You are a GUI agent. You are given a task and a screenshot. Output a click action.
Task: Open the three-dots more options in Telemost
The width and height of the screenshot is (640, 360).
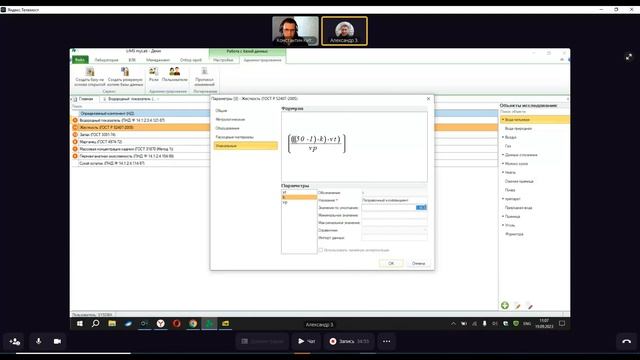387,341
